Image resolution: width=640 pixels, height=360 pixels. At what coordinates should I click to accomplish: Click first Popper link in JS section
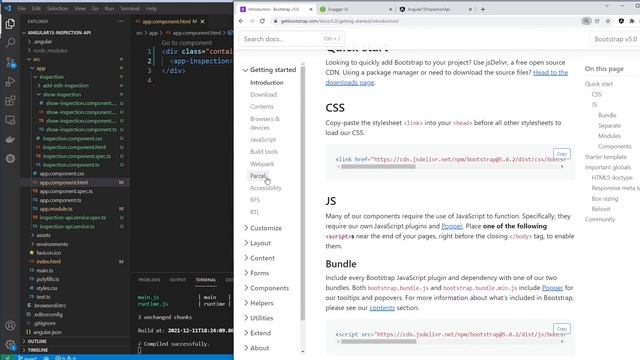452,226
